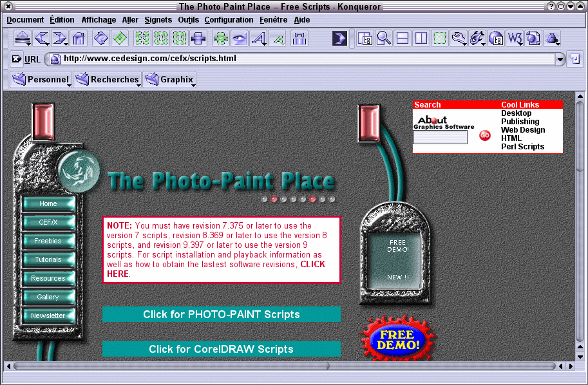Viewport: 588px width, 385px height.
Task: Click the Paste toolbar icon
Action: tap(180, 38)
